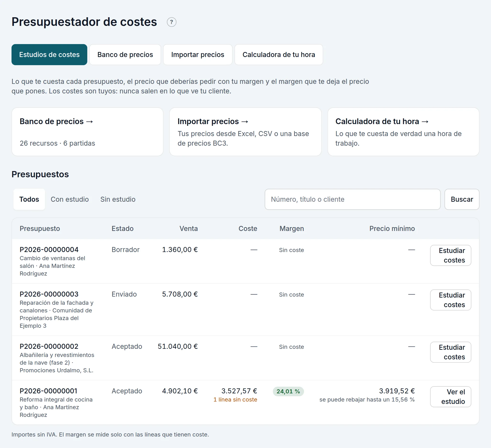Click the Buscar button
Image resolution: width=491 pixels, height=448 pixels.
[x=462, y=199]
